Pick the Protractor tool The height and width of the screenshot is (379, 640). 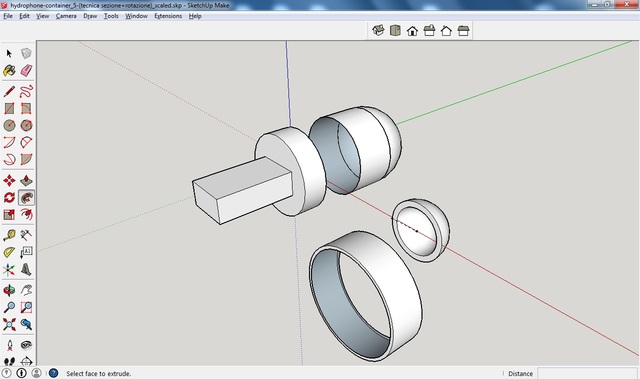(x=9, y=252)
